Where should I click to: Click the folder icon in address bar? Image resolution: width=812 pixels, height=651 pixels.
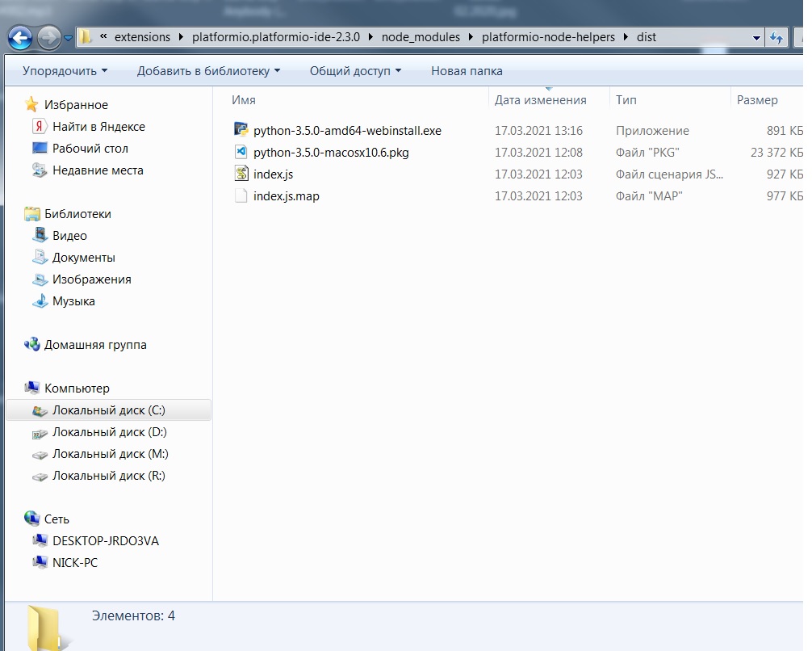tap(86, 37)
